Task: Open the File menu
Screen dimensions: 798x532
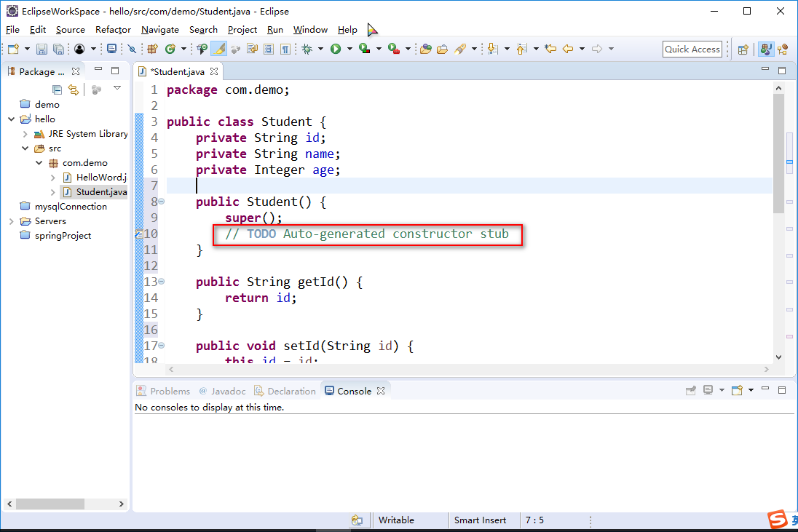Action: [12, 30]
